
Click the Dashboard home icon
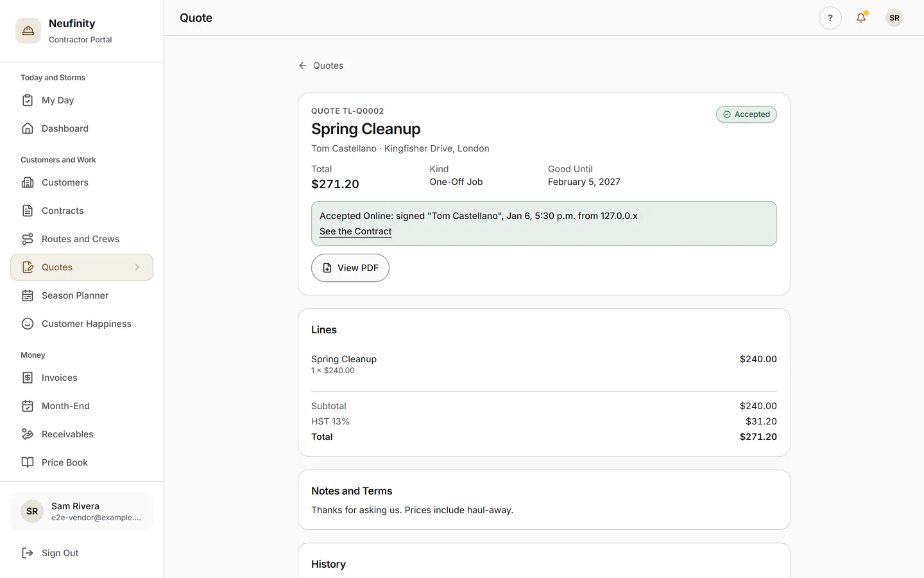tap(28, 128)
